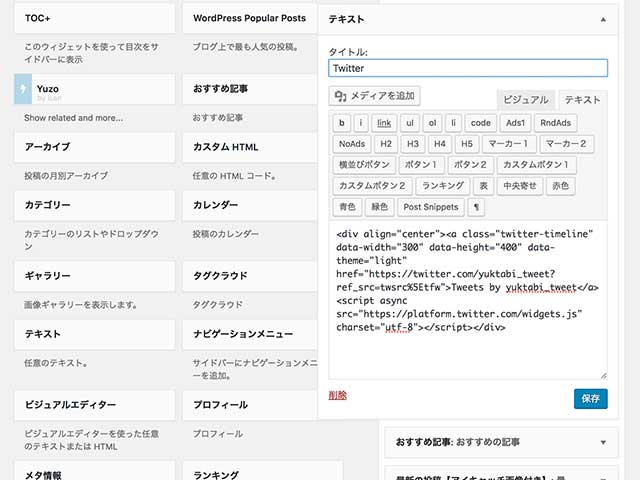Select the WordPress Popular Posts widget
640x480 pixels.
tap(250, 18)
